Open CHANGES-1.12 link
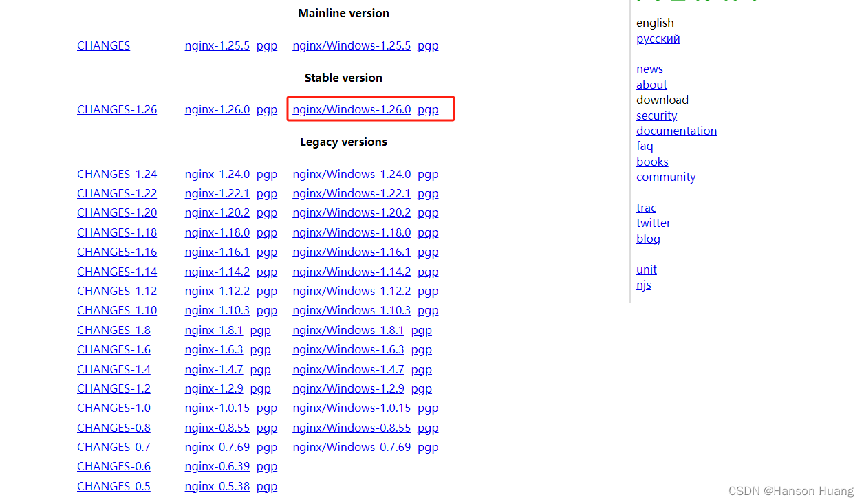 click(x=117, y=291)
